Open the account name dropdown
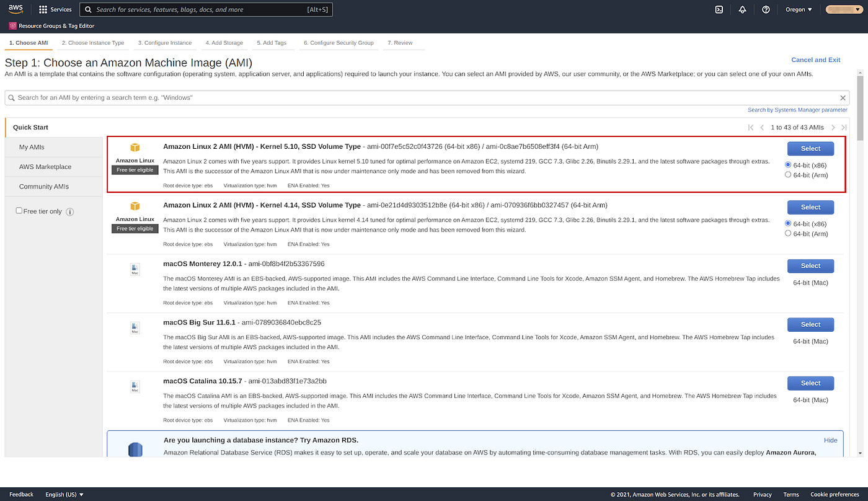 tap(844, 9)
